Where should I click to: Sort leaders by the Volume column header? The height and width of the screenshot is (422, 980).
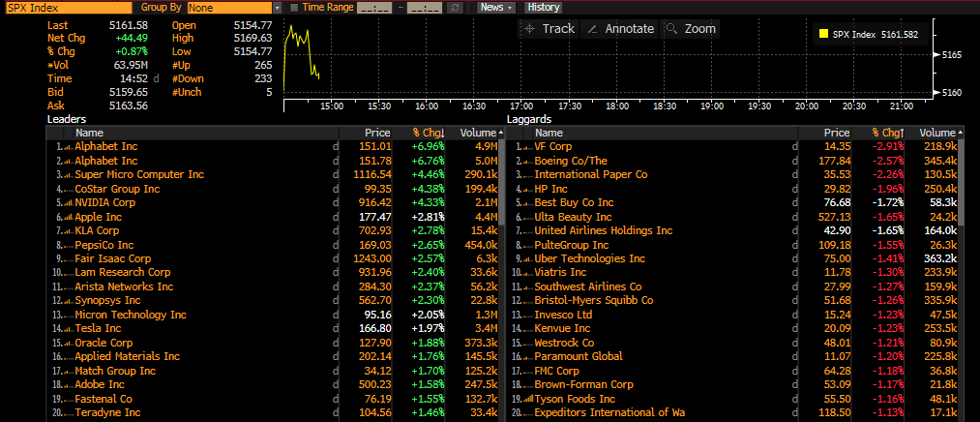tap(477, 133)
